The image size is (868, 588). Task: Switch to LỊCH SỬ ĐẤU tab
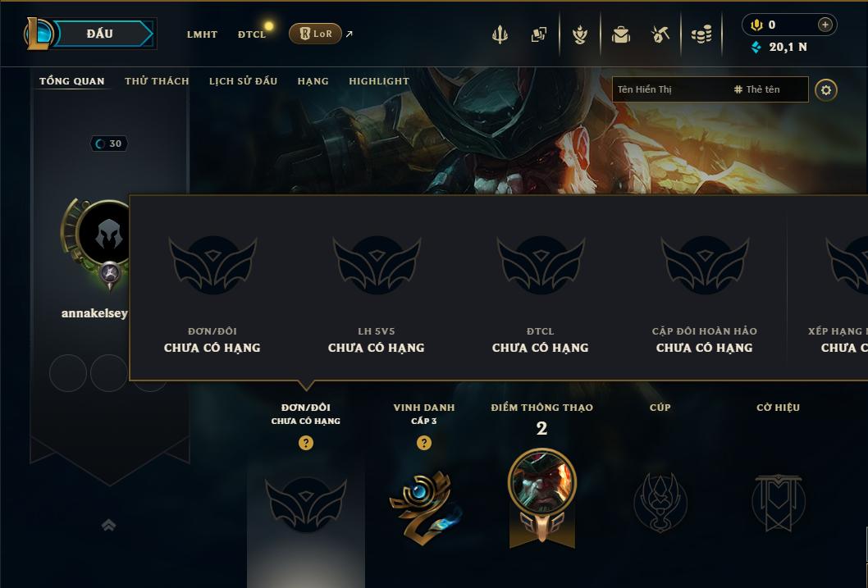pos(243,80)
